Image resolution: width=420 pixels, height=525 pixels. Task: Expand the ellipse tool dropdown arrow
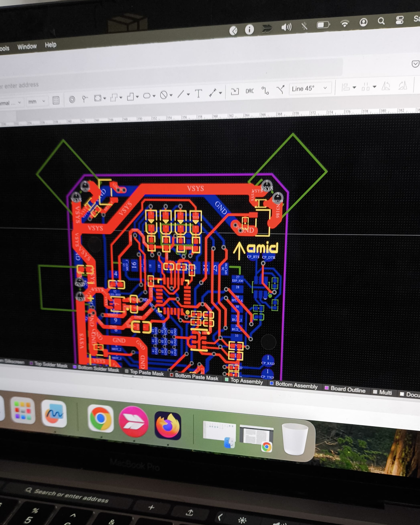click(154, 96)
